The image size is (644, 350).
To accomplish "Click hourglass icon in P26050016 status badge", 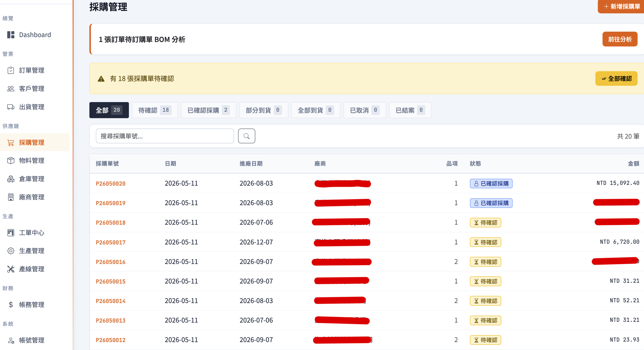I will [x=476, y=262].
